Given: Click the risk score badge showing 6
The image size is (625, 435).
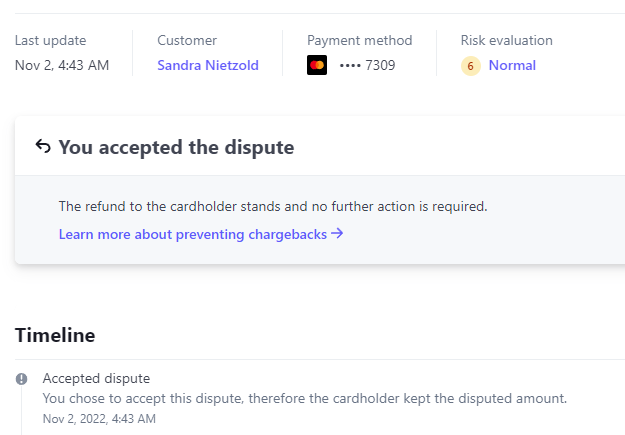Looking at the screenshot, I should (x=470, y=66).
